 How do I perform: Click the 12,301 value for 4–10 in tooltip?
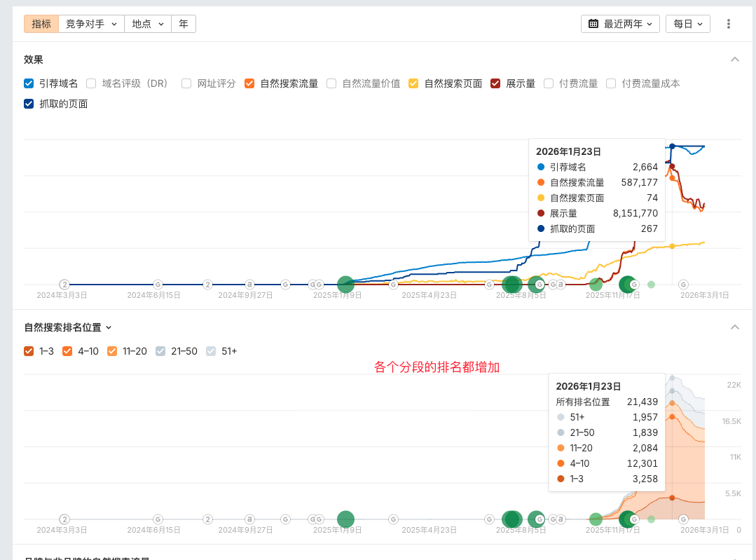tap(642, 463)
